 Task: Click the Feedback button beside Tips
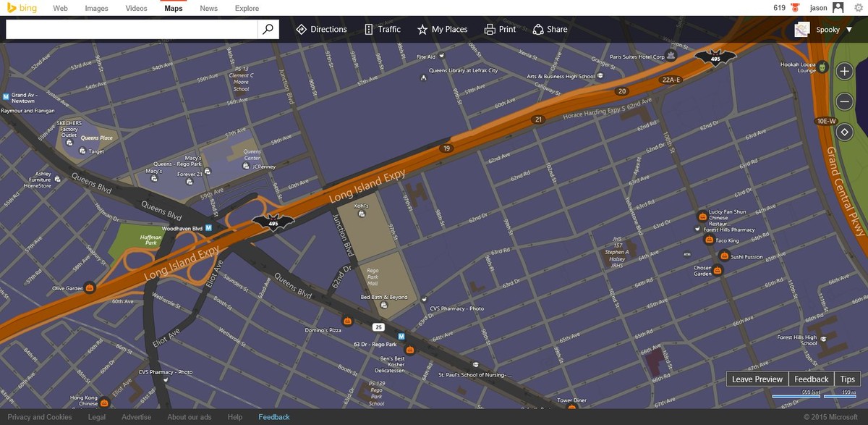point(812,379)
